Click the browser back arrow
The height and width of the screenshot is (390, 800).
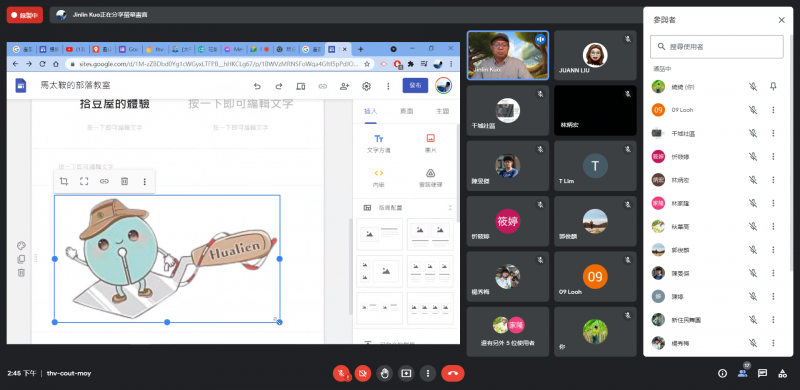[15, 64]
